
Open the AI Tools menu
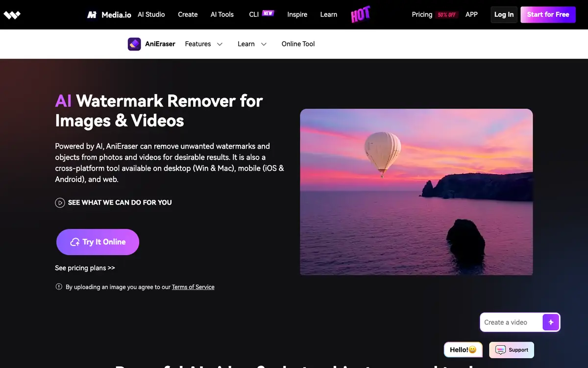point(222,15)
